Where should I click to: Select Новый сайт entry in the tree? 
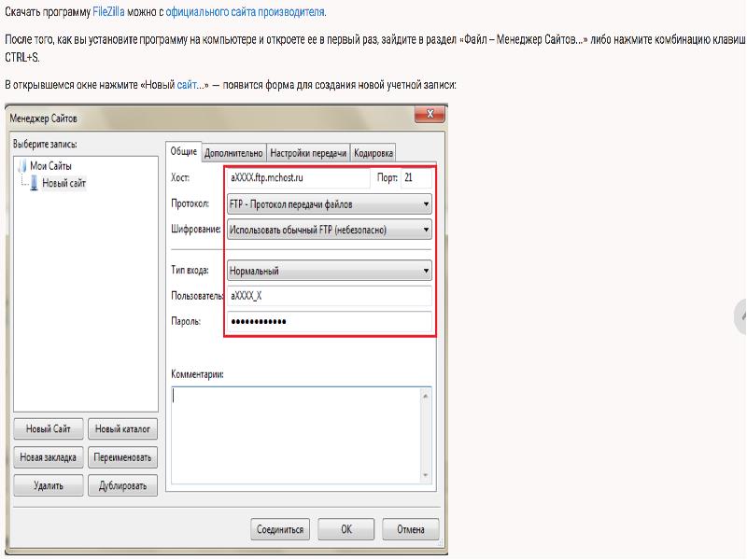click(63, 183)
